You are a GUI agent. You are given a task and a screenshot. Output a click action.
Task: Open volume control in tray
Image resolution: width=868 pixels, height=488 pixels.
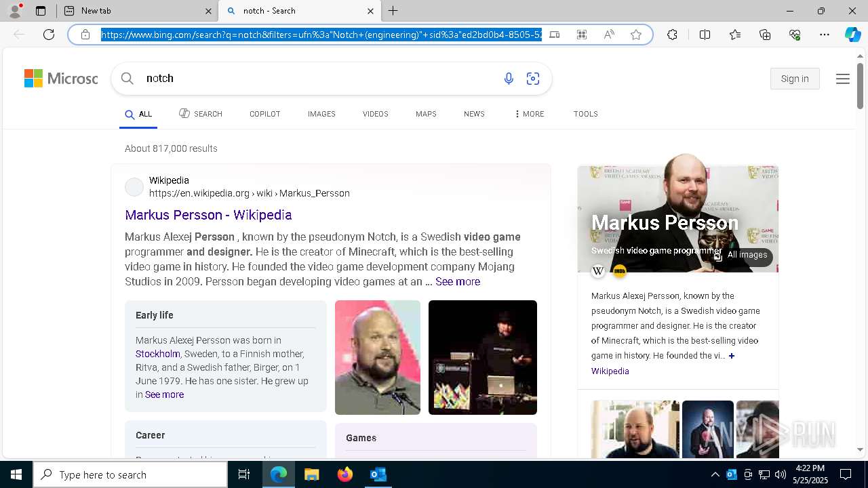click(x=780, y=474)
